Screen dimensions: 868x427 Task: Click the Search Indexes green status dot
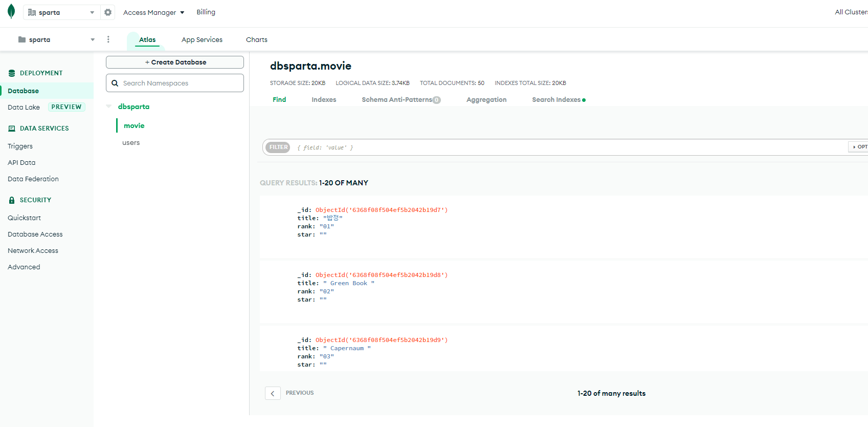[x=584, y=100]
